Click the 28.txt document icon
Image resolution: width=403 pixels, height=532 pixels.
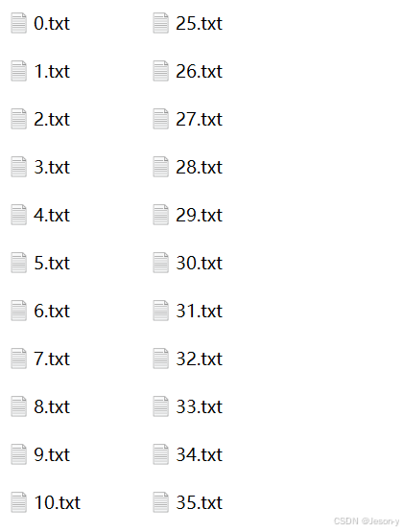[160, 167]
